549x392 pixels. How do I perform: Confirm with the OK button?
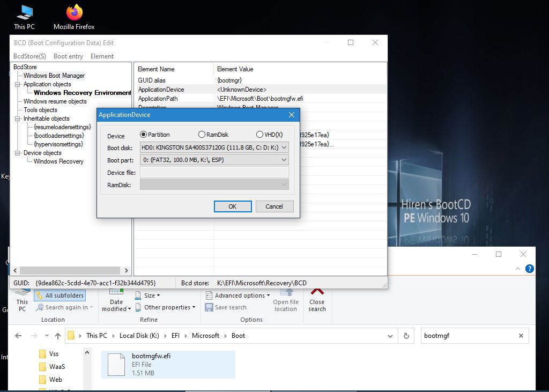click(x=232, y=206)
